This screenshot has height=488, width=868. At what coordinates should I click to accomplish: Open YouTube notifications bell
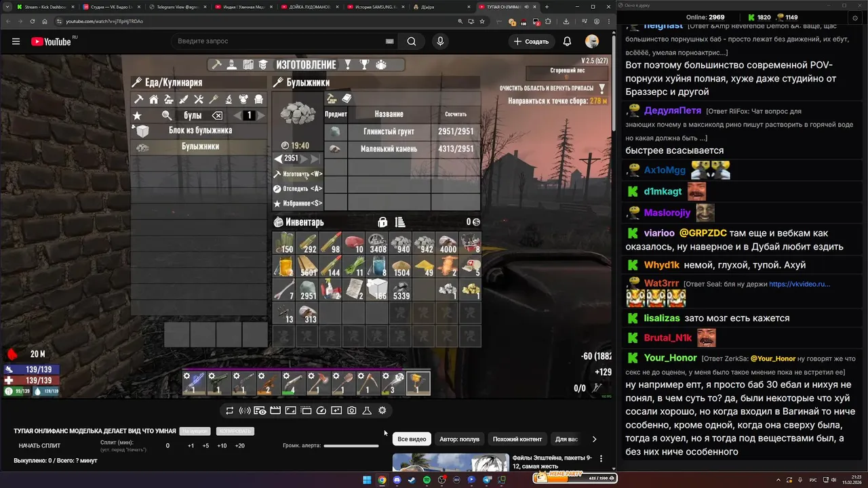567,41
